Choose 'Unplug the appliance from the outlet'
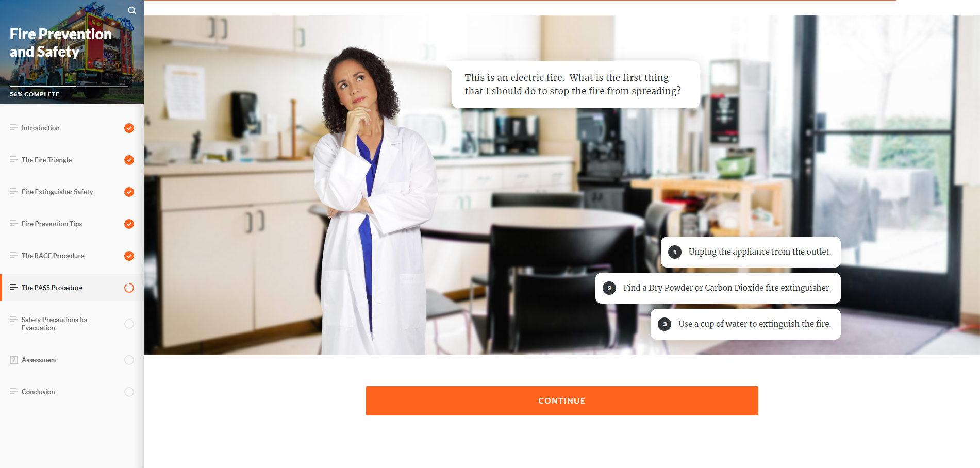This screenshot has height=468, width=980. click(751, 252)
